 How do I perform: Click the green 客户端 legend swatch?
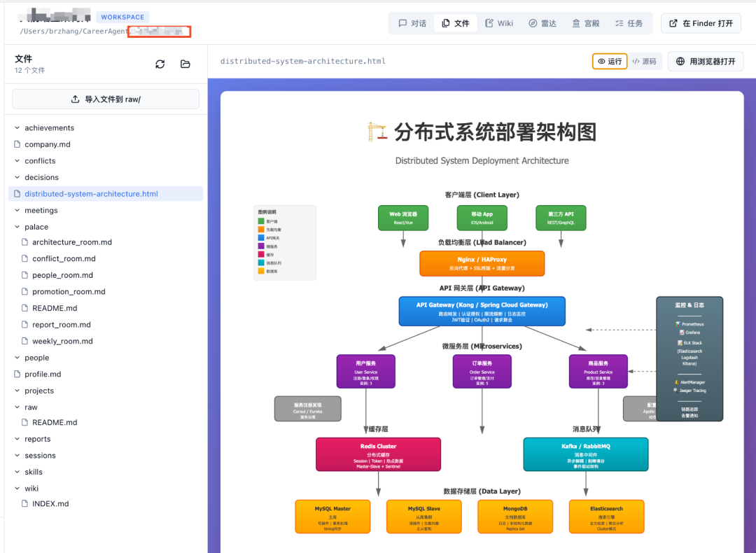click(x=261, y=221)
